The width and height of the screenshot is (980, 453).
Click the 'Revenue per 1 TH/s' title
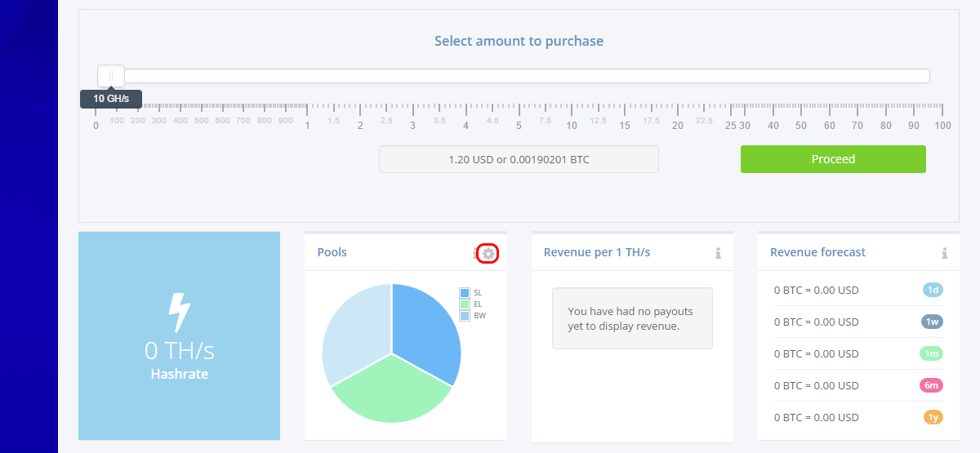click(597, 252)
